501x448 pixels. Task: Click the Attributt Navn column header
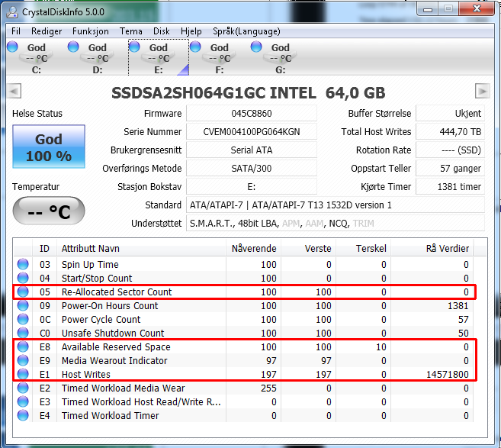tap(141, 249)
